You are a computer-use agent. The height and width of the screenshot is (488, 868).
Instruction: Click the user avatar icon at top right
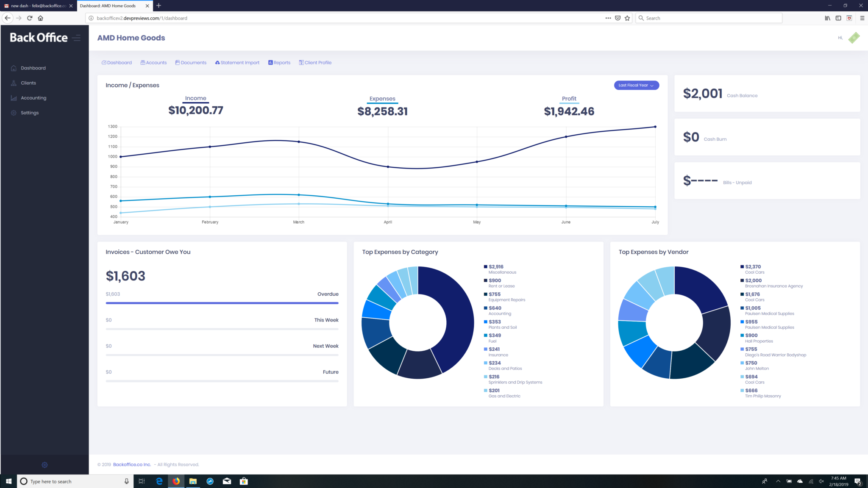pyautogui.click(x=854, y=38)
